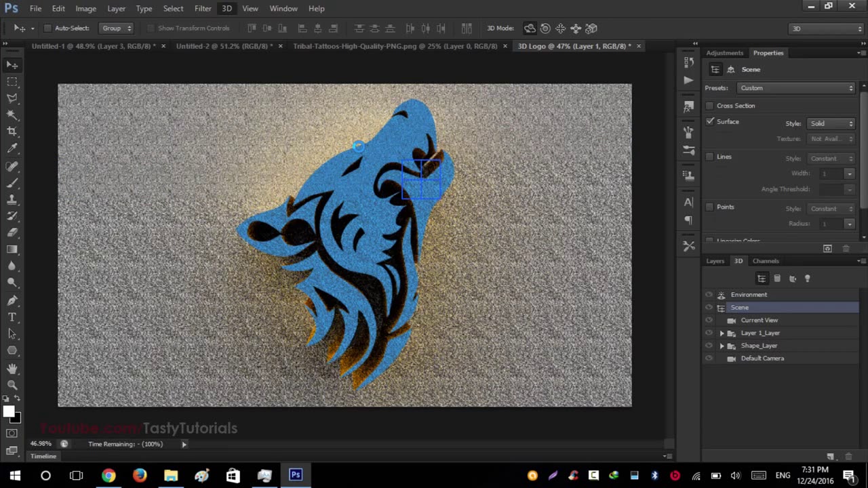Screen dimensions: 868x488
Task: Click the Windows Start button
Action: click(15, 475)
